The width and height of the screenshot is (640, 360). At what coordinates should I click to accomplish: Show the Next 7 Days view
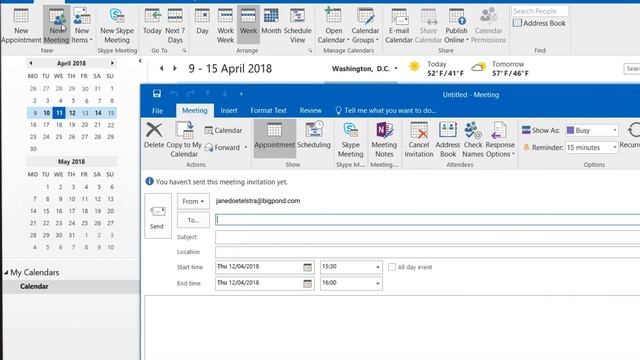tap(175, 25)
